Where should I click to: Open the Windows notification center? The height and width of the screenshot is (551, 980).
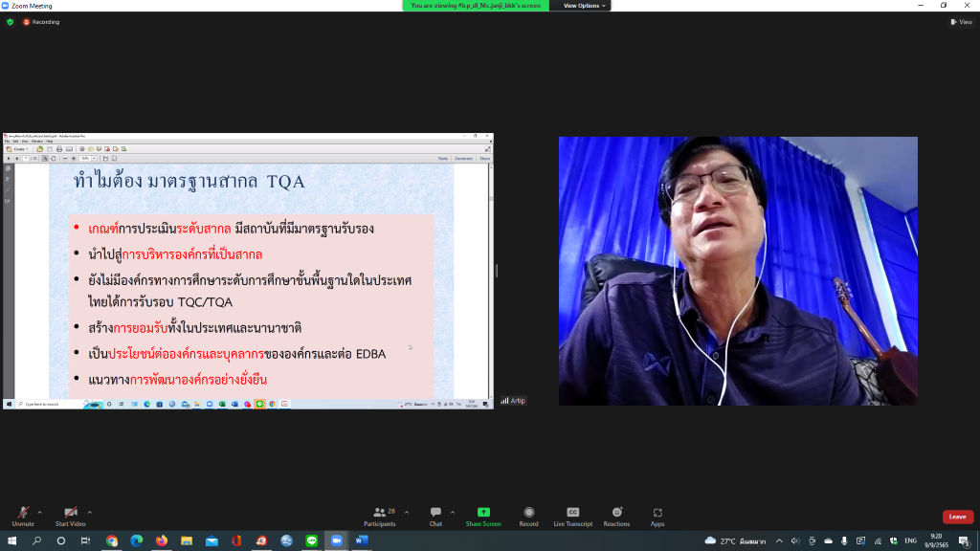click(x=965, y=541)
